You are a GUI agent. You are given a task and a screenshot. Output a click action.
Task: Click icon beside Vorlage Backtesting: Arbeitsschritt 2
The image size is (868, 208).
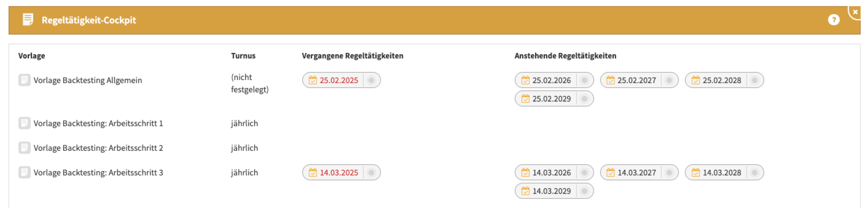[24, 148]
